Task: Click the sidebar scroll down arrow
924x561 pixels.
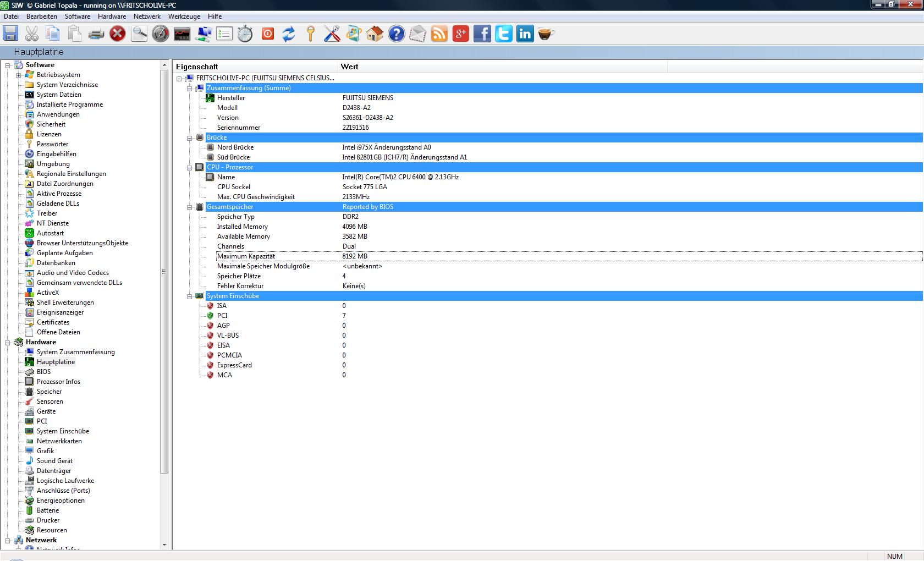Action: (x=164, y=544)
